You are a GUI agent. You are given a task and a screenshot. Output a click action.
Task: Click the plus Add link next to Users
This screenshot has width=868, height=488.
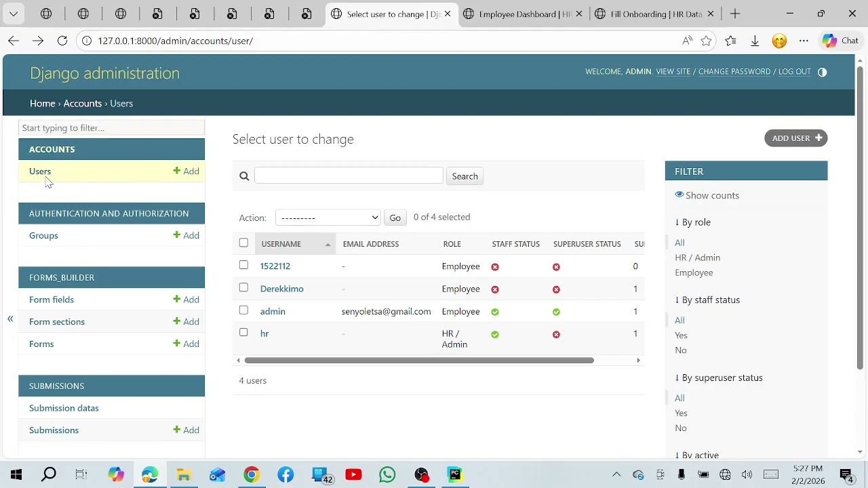[186, 171]
